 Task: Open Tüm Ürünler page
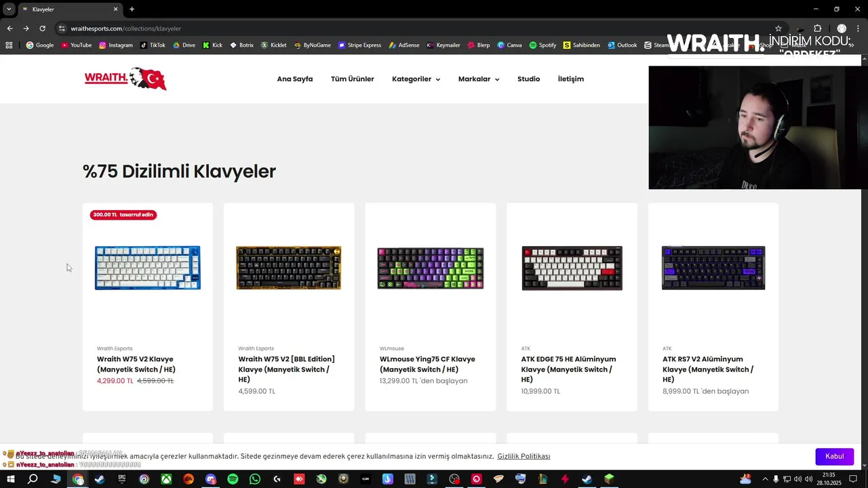pyautogui.click(x=353, y=79)
